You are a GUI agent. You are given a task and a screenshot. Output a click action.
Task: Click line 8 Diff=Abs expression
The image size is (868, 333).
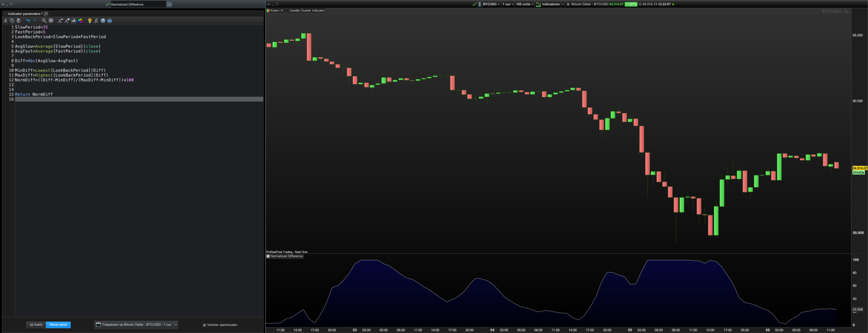point(47,61)
